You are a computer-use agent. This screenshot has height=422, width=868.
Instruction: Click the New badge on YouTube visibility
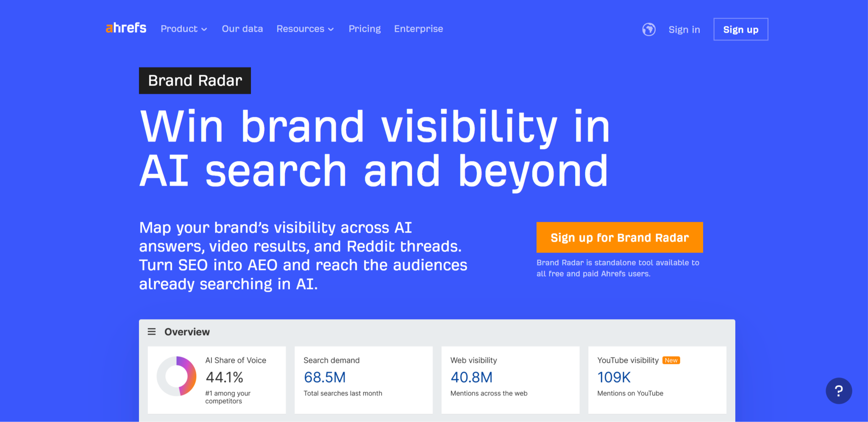pyautogui.click(x=671, y=360)
